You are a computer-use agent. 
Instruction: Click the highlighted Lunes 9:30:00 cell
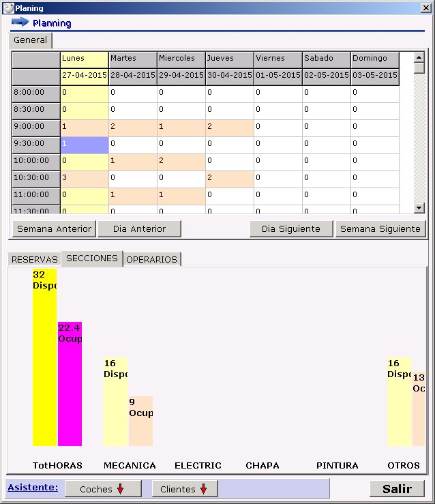click(x=85, y=145)
